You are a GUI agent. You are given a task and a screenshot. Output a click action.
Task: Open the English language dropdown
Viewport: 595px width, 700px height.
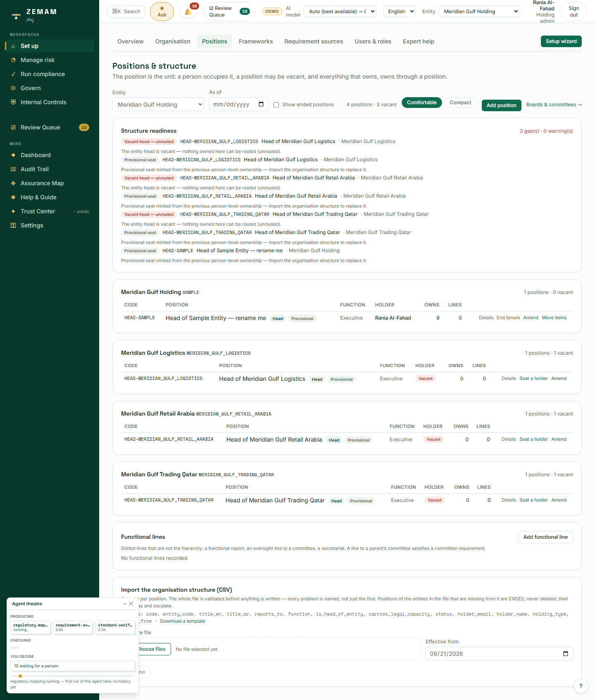[399, 12]
